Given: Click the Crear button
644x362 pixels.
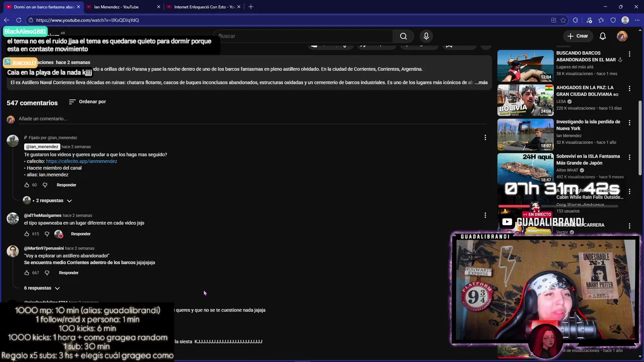Looking at the screenshot, I should point(578,36).
